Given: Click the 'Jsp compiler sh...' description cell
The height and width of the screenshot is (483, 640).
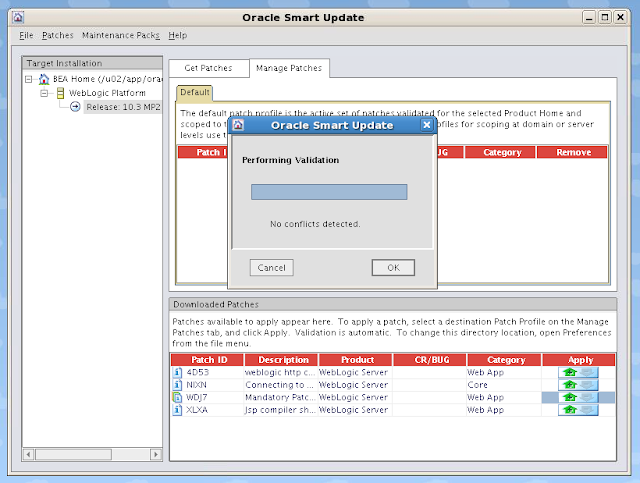Looking at the screenshot, I should point(280,410).
